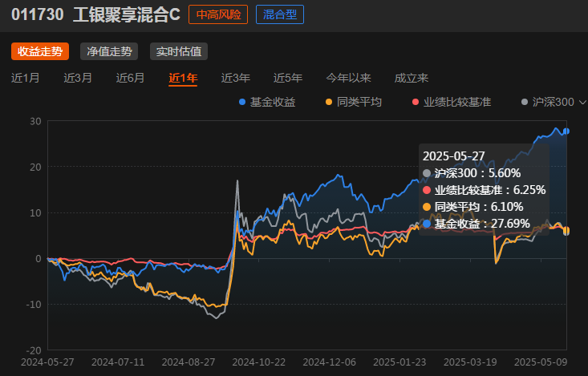Click the tooltip row 业绩比较基准：6.25%
This screenshot has width=588, height=376.
pyautogui.click(x=485, y=190)
